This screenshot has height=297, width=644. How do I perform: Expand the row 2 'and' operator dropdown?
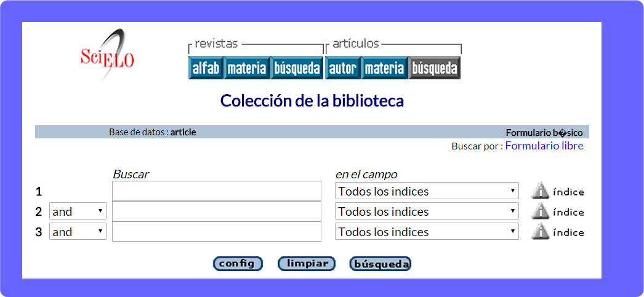(78, 212)
